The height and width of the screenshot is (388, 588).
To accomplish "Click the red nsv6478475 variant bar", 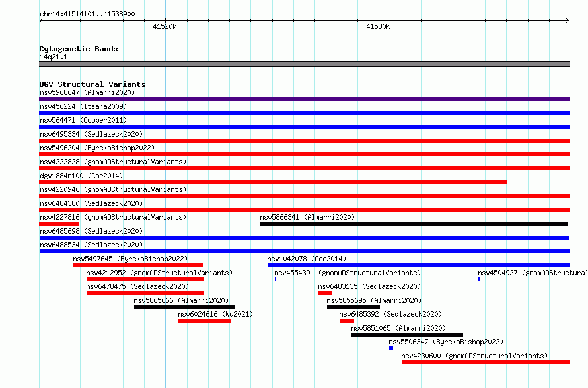I will (x=145, y=293).
